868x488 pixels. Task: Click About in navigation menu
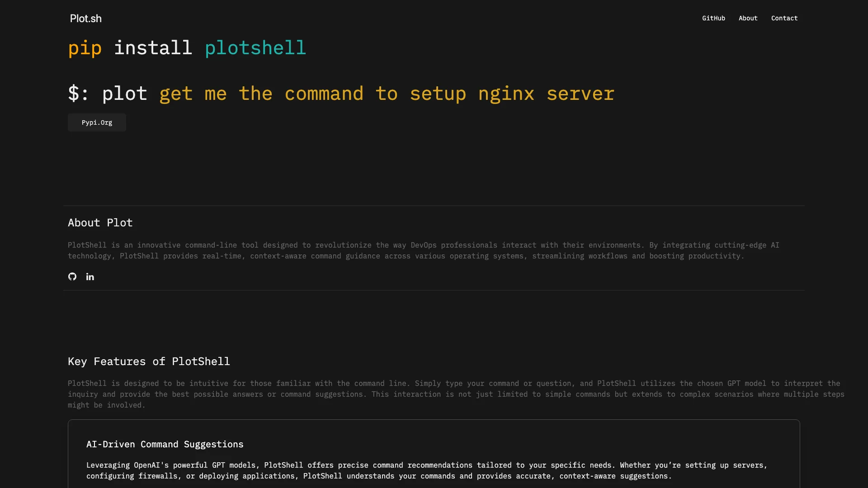748,18
